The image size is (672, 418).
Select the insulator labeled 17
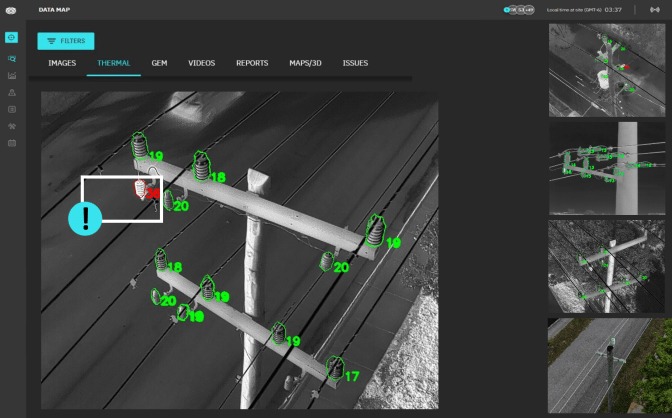point(334,368)
